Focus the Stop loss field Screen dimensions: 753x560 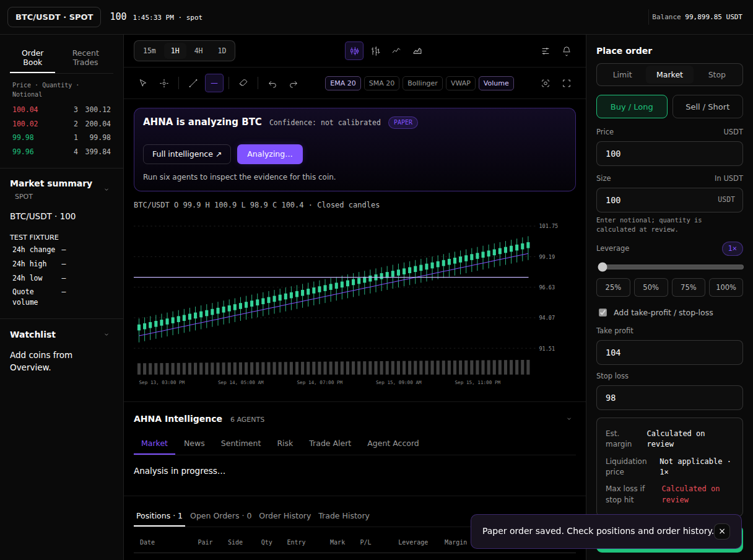pos(669,398)
